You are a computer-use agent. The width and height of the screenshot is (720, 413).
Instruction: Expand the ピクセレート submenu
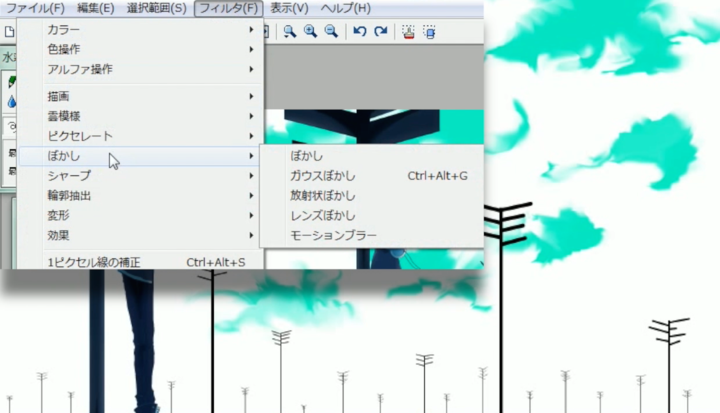tap(140, 136)
